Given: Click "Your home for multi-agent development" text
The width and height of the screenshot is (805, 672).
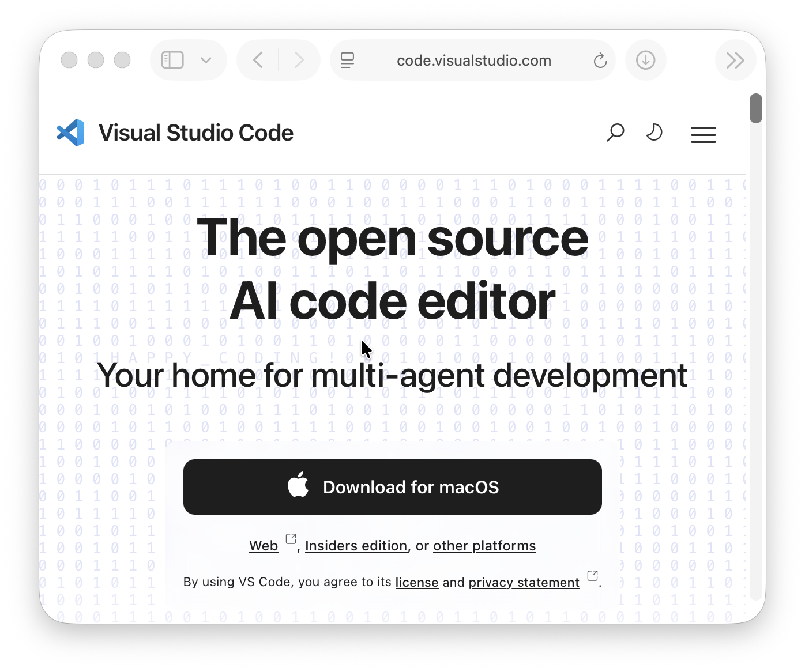Looking at the screenshot, I should (392, 375).
